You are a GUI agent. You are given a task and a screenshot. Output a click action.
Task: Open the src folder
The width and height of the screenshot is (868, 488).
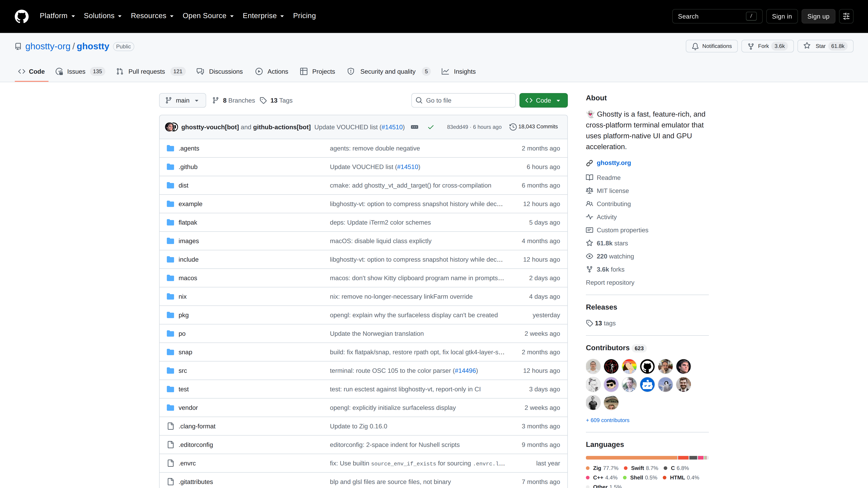tap(183, 371)
